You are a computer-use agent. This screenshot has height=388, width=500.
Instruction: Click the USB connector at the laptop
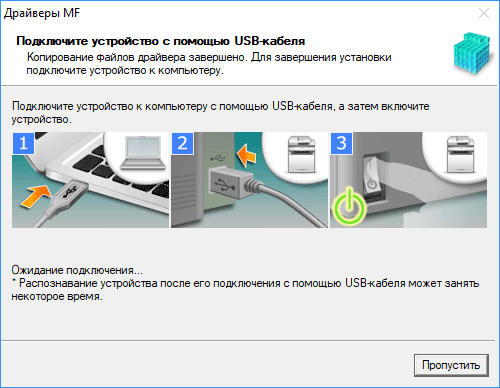pyautogui.click(x=68, y=194)
